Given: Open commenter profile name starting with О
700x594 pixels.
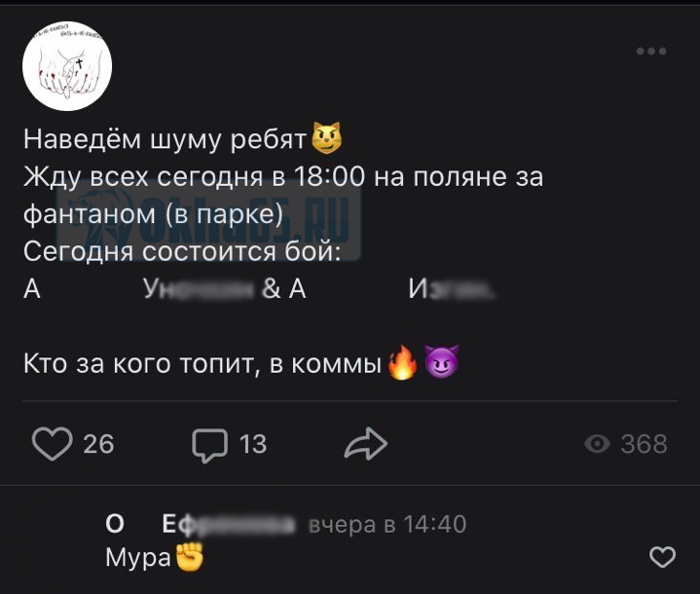Looking at the screenshot, I should [x=201, y=524].
